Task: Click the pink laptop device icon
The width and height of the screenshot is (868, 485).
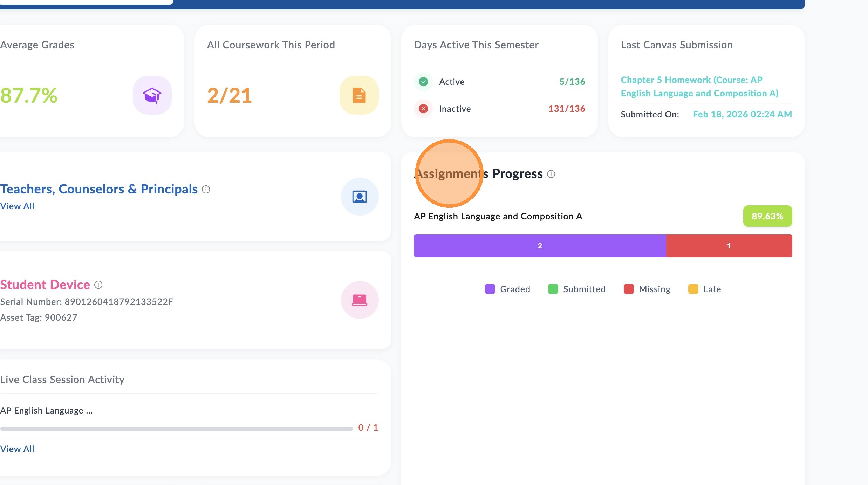Action: (x=360, y=300)
